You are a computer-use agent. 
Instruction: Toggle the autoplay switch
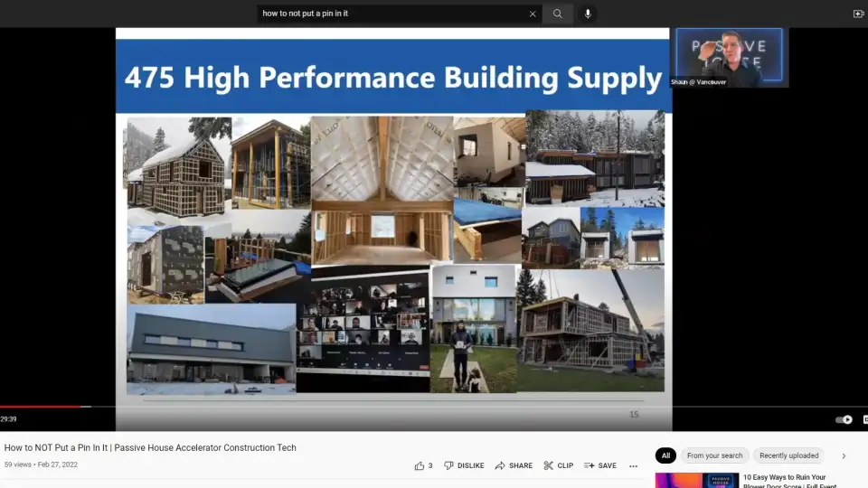click(x=844, y=419)
